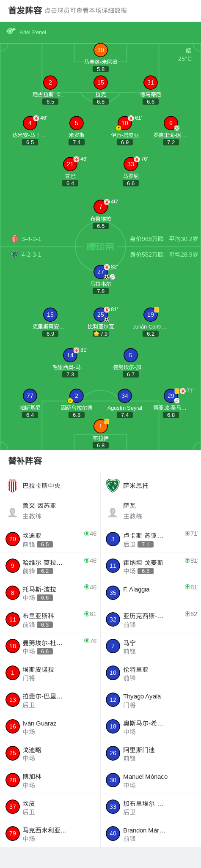Select red player circle number 15 拉克

pos(101,82)
